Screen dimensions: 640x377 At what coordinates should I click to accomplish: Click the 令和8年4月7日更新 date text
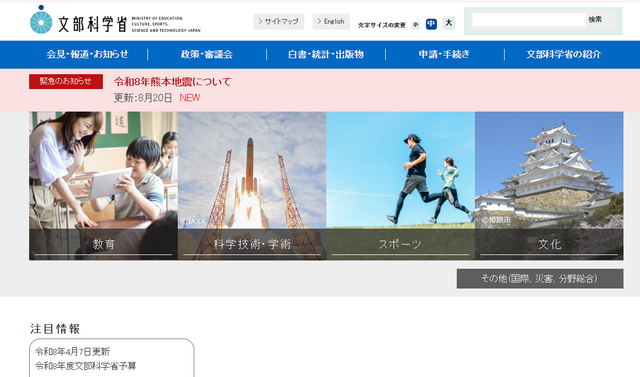(x=72, y=351)
